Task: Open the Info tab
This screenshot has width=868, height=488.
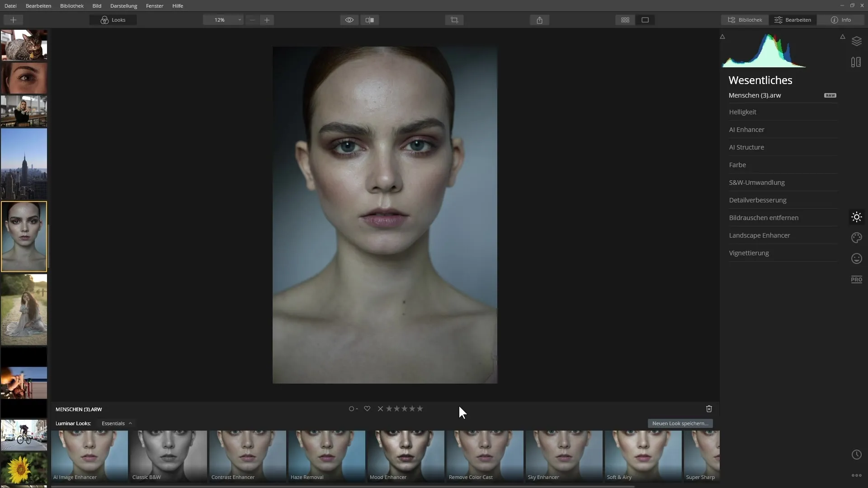Action: click(x=841, y=20)
